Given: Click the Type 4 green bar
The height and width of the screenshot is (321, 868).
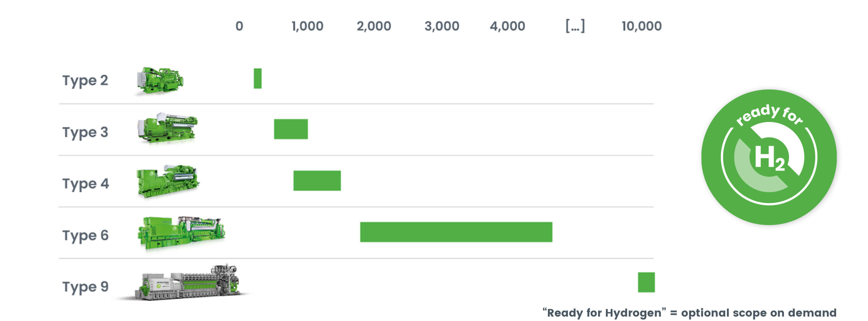Looking at the screenshot, I should tap(317, 181).
